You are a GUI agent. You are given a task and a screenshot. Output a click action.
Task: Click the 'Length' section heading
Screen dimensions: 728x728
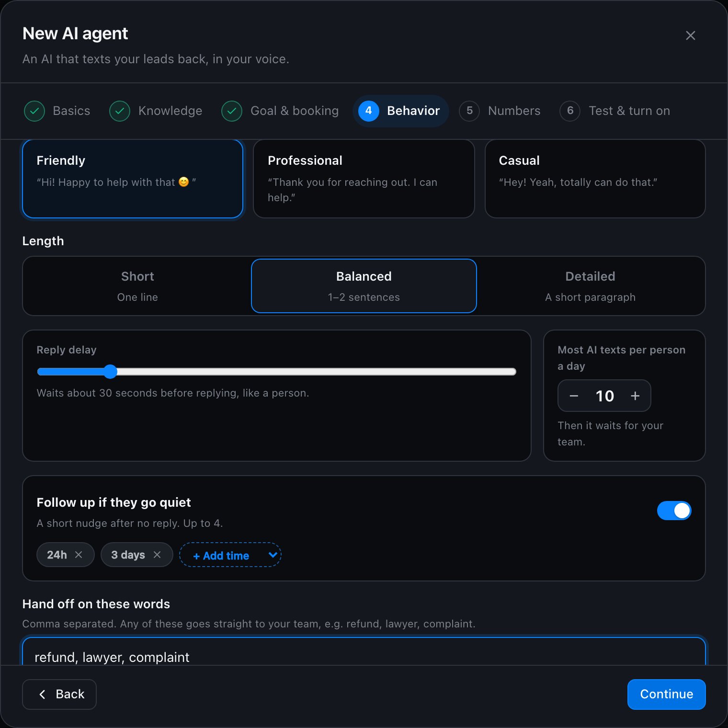[x=43, y=241]
